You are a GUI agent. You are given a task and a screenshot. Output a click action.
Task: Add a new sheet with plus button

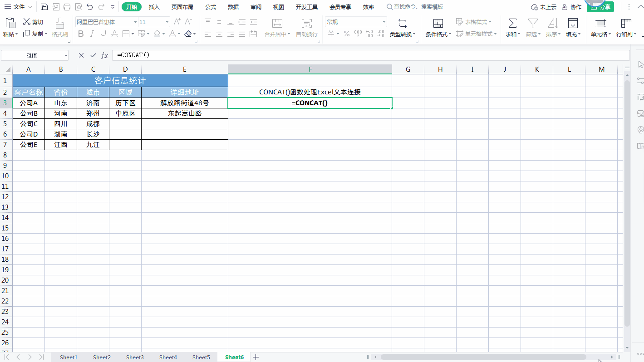click(x=256, y=357)
